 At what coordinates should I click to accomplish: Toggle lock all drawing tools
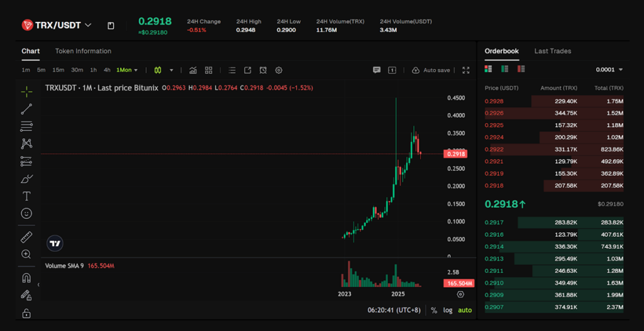point(26,313)
